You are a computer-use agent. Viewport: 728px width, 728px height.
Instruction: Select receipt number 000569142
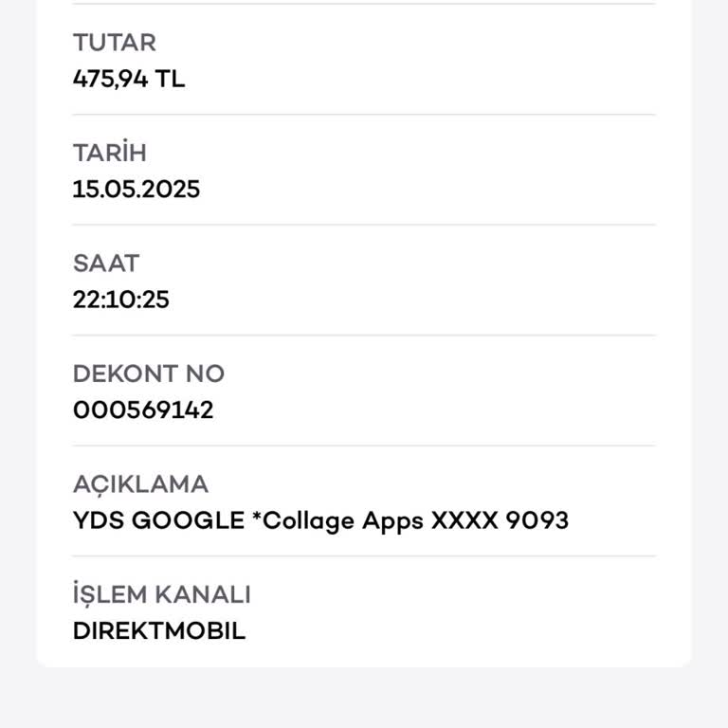coord(142,410)
